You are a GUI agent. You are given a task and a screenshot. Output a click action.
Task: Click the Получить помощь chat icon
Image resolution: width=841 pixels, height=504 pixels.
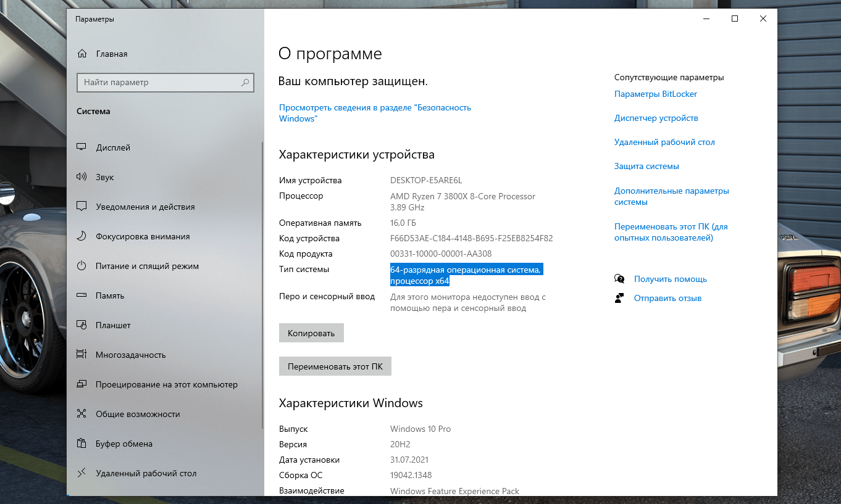(619, 279)
